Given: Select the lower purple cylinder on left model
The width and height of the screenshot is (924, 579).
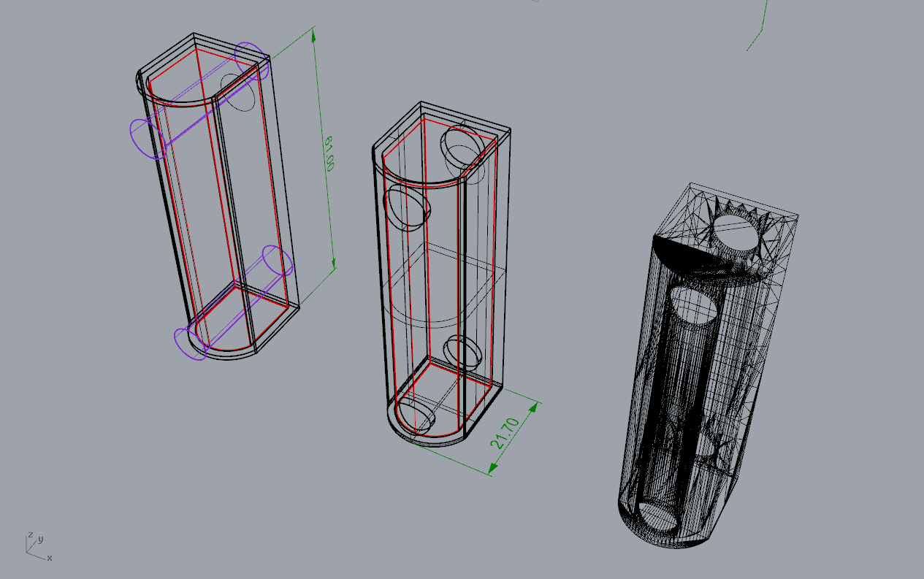Looking at the screenshot, I should point(234,302).
